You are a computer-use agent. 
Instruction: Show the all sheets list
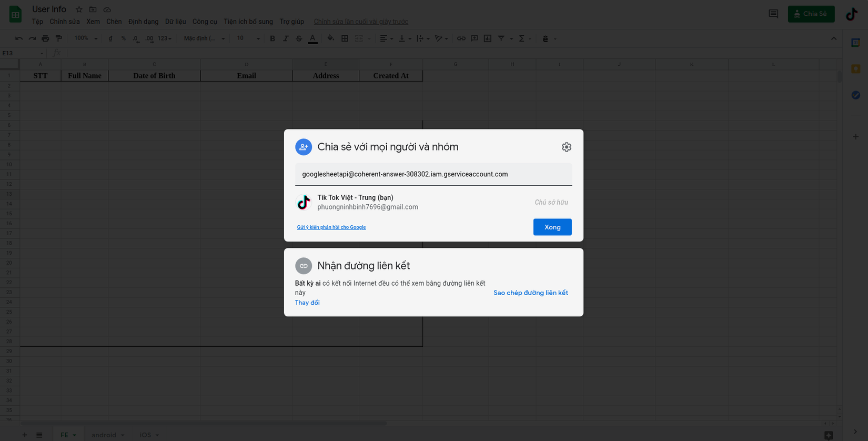click(39, 435)
